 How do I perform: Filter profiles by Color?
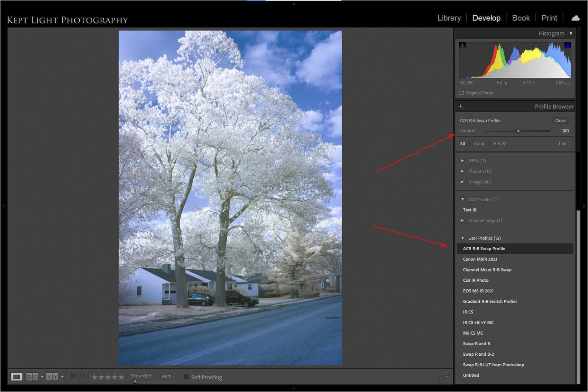click(x=479, y=144)
